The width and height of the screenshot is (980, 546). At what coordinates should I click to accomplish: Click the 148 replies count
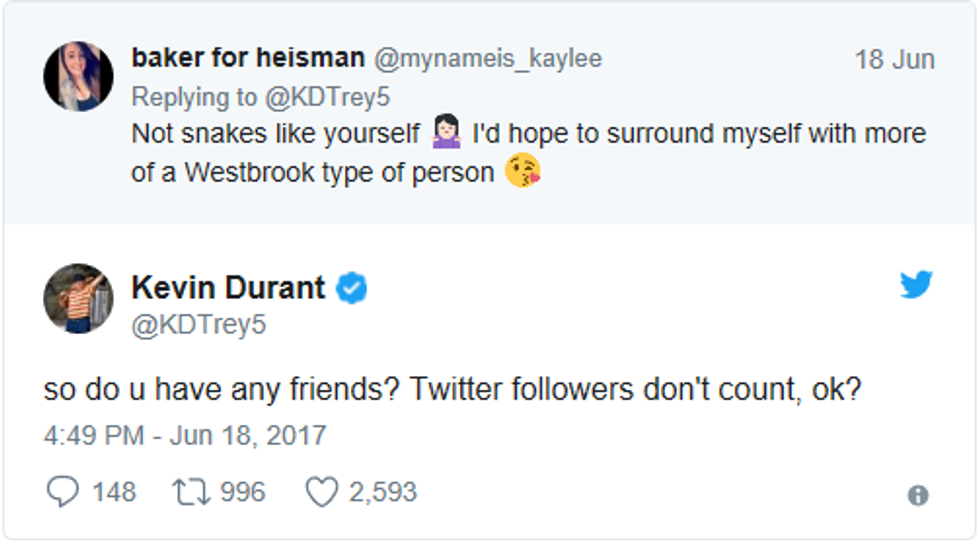pyautogui.click(x=114, y=492)
